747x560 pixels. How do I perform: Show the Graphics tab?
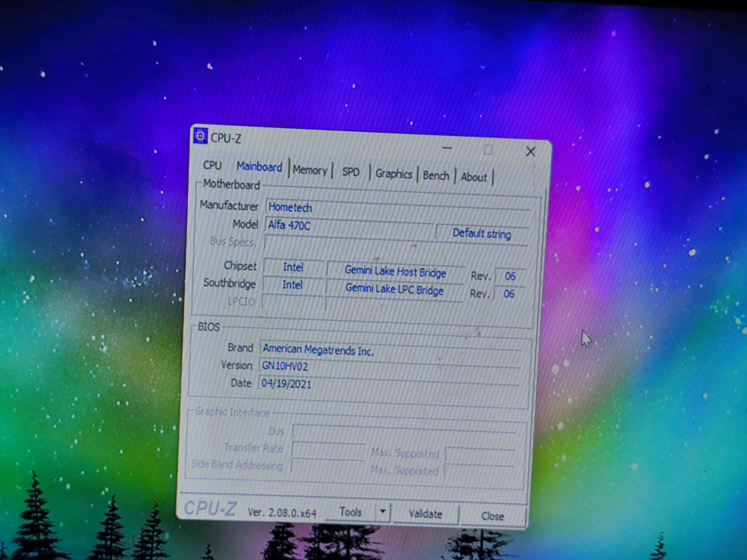point(394,174)
